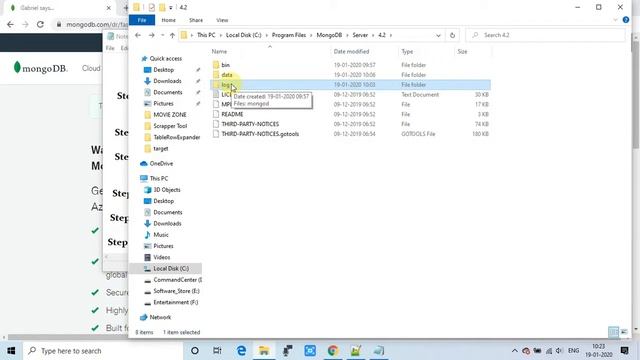Switch to large icons view layout
The image size is (640, 360).
624,332
